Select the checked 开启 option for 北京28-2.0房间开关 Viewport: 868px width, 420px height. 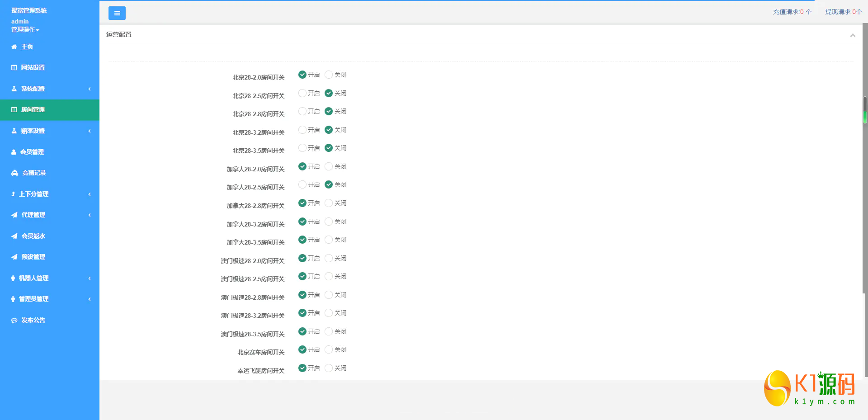[302, 75]
